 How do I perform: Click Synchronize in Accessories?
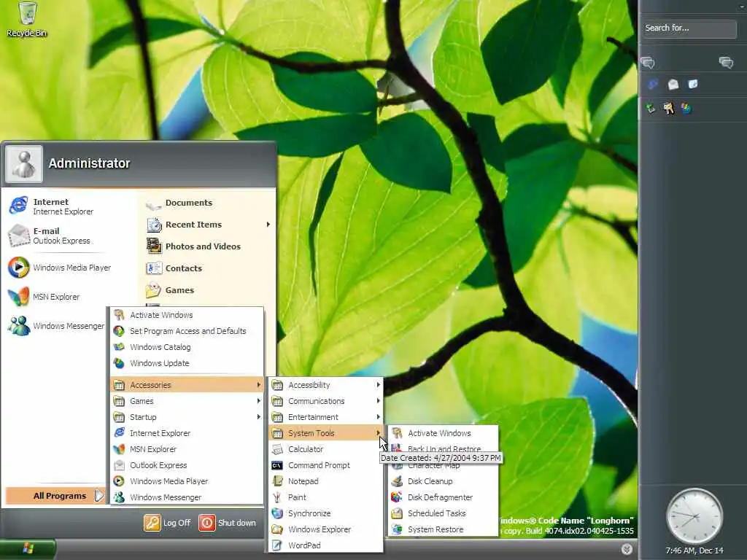click(x=326, y=513)
